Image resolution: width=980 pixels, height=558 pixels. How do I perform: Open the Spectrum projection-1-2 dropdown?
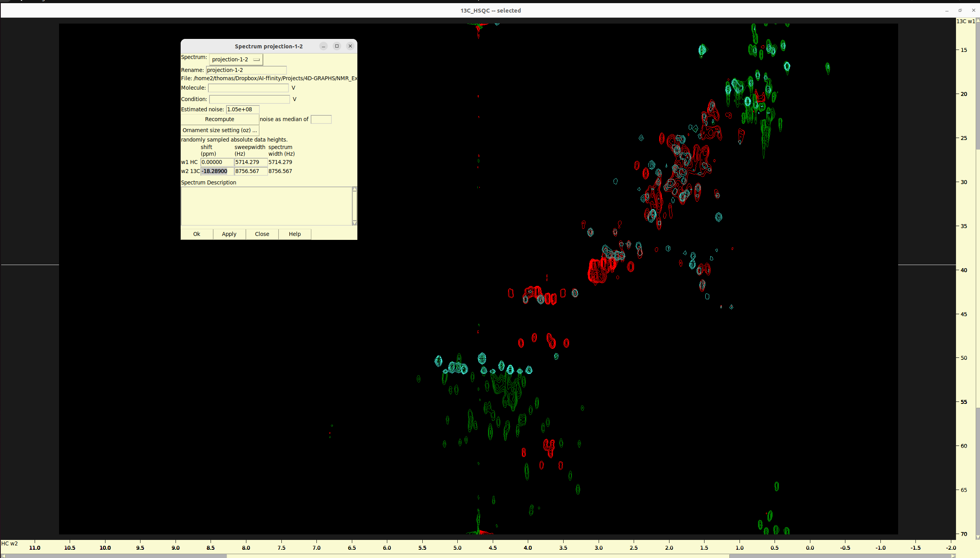pos(235,59)
